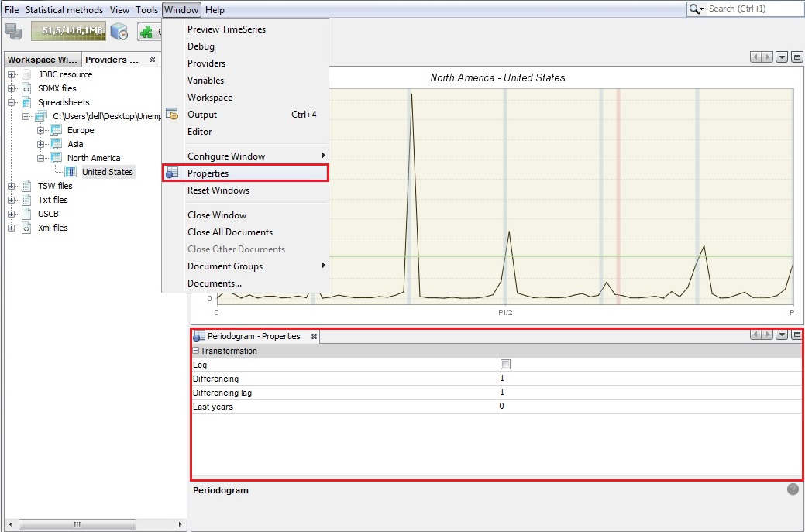Click the Output menu item icon
This screenshot has height=532, width=805.
[x=172, y=115]
